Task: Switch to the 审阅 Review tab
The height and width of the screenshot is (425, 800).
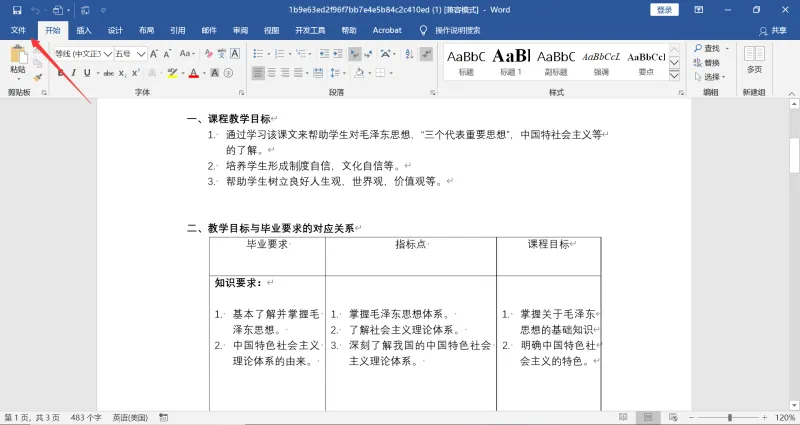Action: tap(240, 30)
